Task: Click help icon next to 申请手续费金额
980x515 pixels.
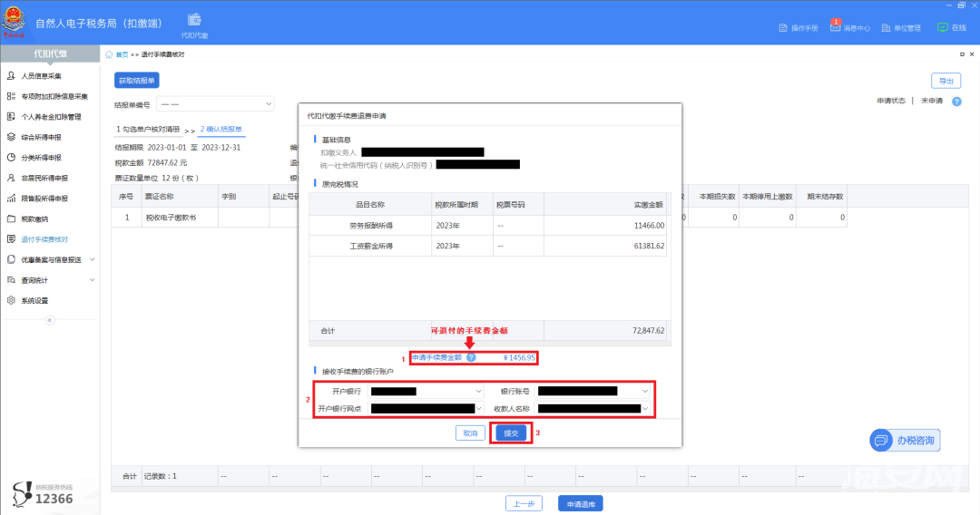Action: point(471,358)
